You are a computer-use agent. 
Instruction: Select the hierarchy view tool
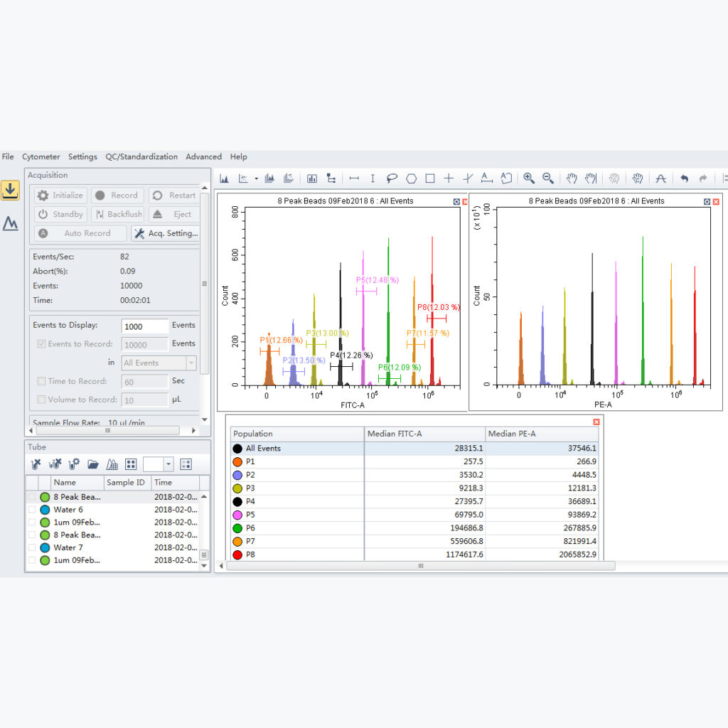329,178
